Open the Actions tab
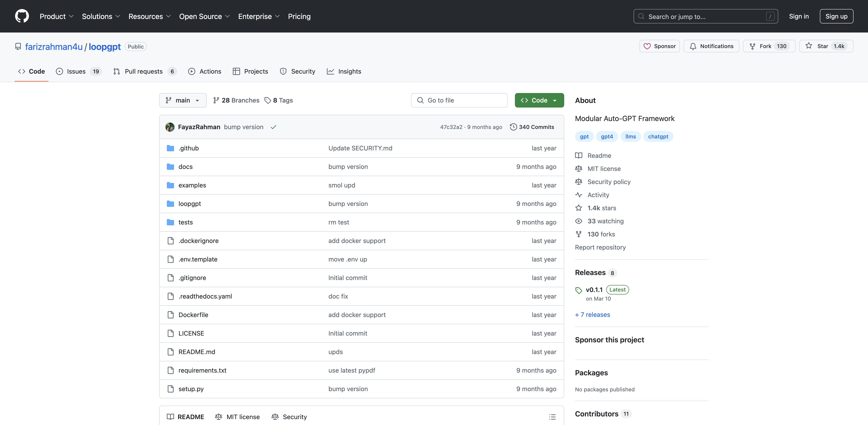 click(x=205, y=71)
